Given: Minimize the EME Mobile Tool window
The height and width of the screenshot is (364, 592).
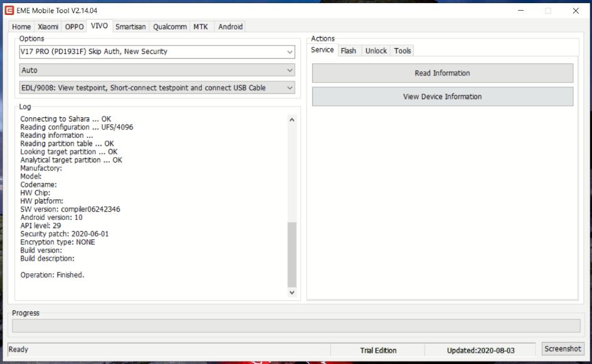Looking at the screenshot, I should coord(521,11).
